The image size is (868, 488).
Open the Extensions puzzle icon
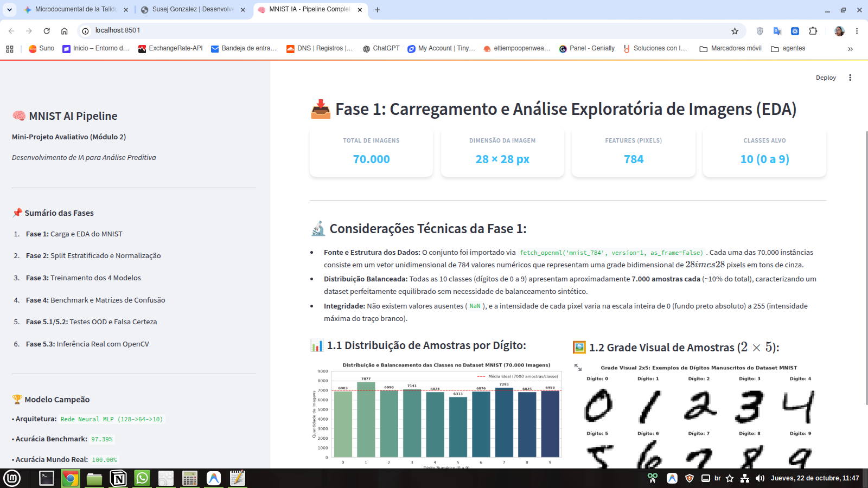[x=813, y=31]
